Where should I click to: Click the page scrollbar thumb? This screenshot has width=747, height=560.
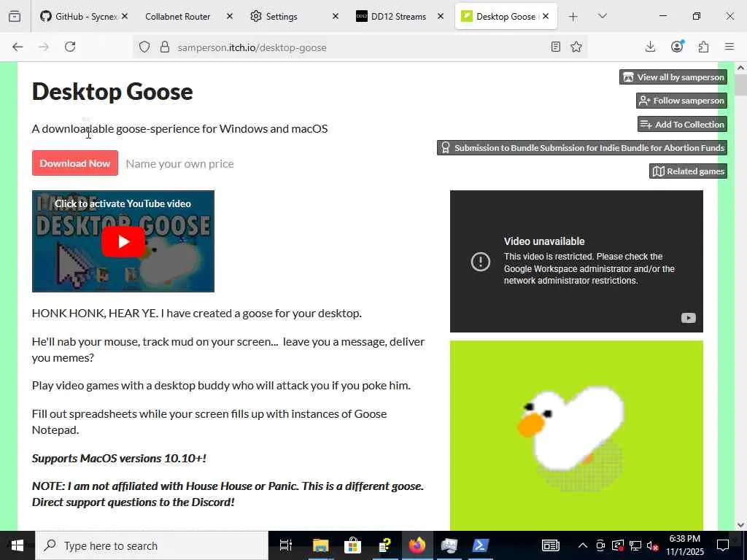point(741,86)
